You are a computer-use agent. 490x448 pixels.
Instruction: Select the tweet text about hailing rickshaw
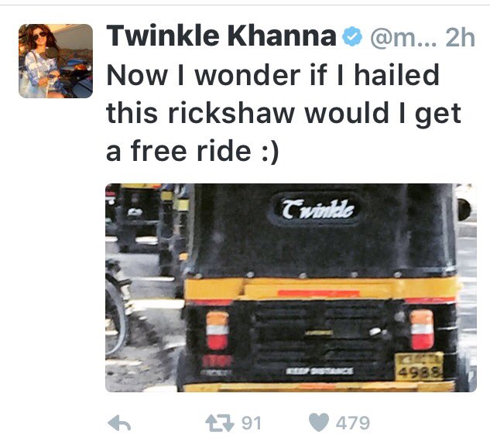pos(283,113)
